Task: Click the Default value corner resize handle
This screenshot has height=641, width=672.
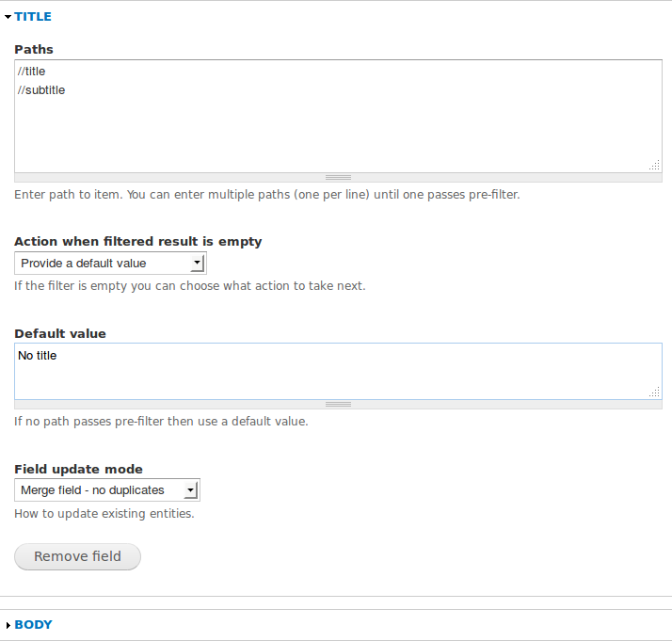Action: (x=654, y=393)
